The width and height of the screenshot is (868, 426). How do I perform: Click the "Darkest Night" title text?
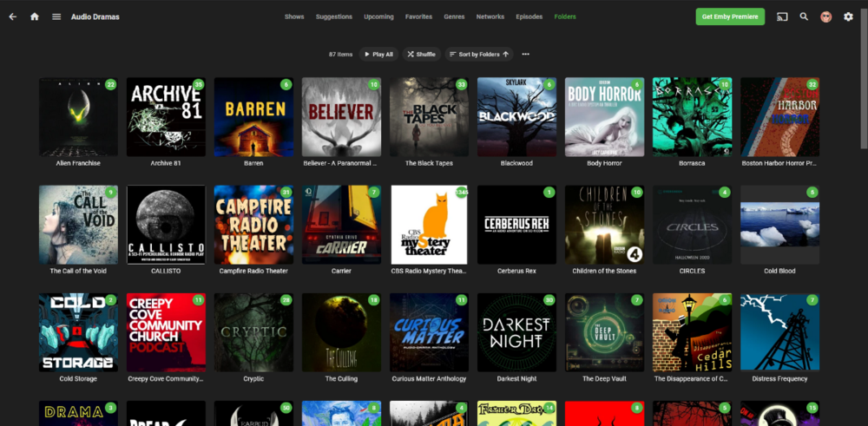(516, 379)
